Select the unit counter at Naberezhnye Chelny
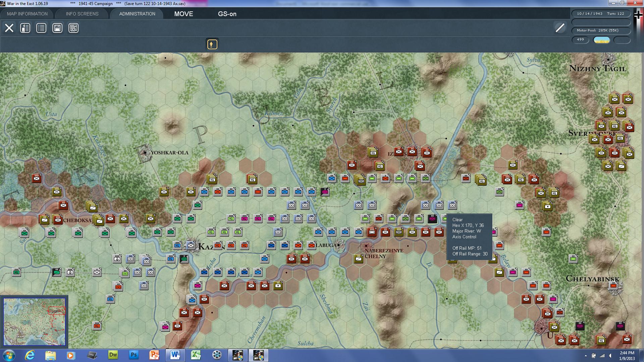644x362 pixels. point(359,258)
